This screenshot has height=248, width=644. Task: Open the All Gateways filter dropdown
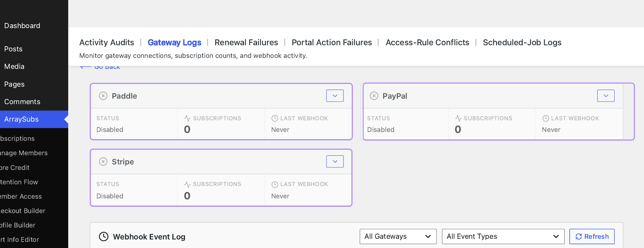[398, 236]
